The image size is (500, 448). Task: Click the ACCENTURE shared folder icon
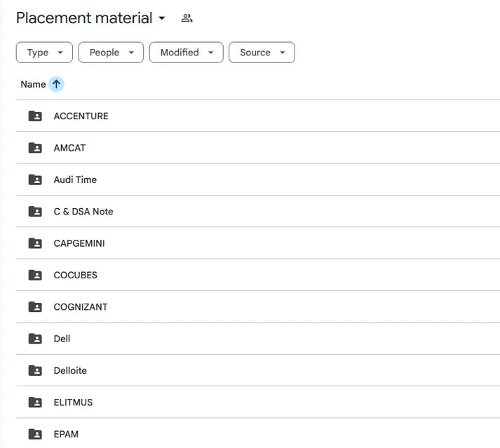coord(35,116)
